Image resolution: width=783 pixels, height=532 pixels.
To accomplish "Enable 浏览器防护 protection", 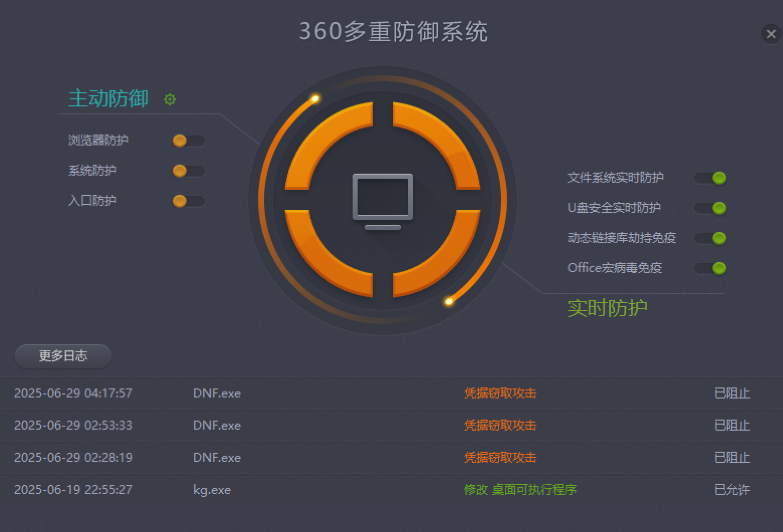I will [188, 141].
